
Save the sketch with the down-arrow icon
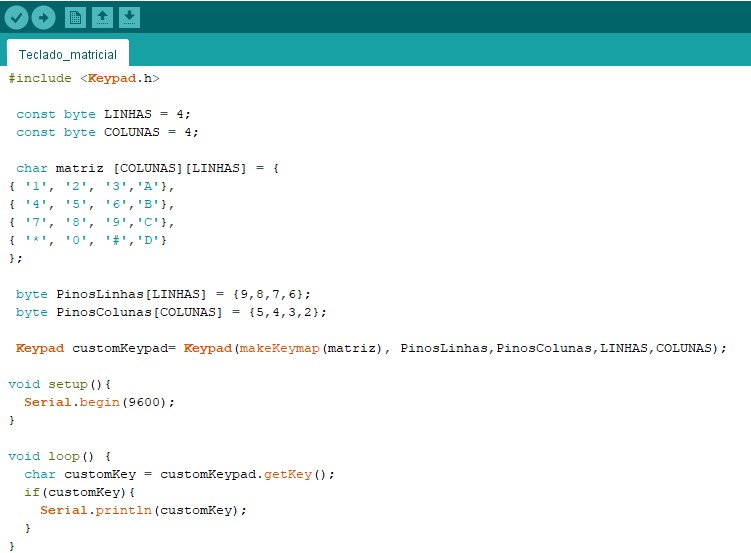pyautogui.click(x=129, y=17)
